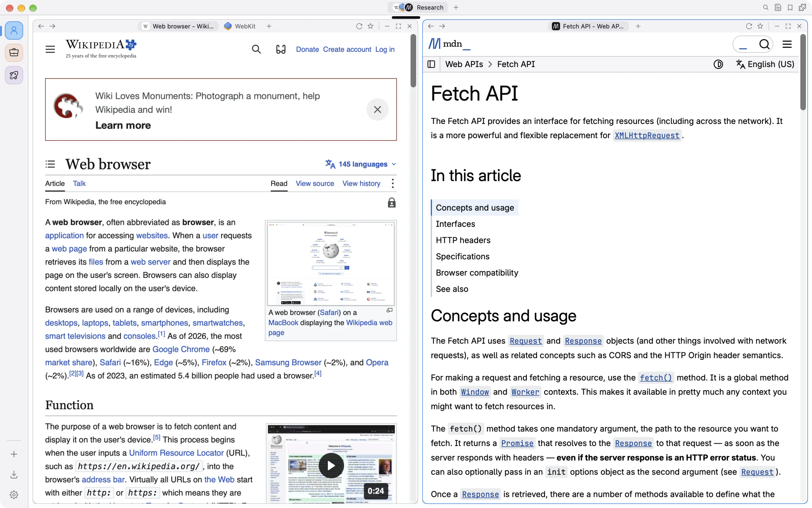812x508 pixels.
Task: Open settings gear in left sidebar
Action: (14, 495)
